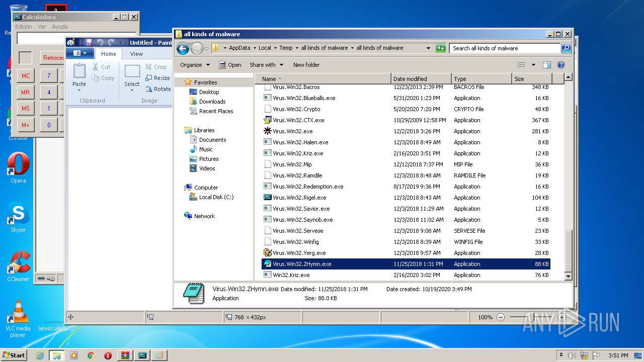Open the Organize dropdown
Viewport: 644px width, 362px height.
tap(195, 65)
